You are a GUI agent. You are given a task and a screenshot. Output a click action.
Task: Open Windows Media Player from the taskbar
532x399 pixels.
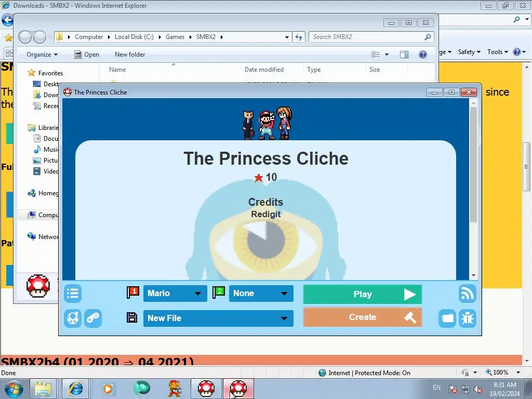pos(109,389)
